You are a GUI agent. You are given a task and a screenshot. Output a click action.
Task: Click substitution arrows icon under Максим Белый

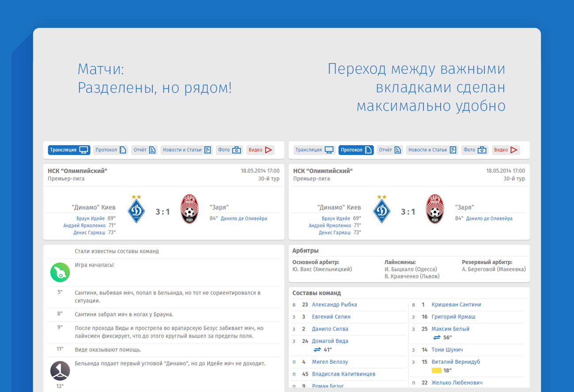(x=437, y=338)
